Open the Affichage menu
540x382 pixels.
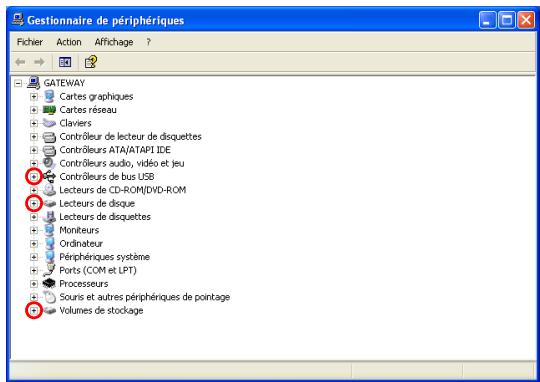pos(114,42)
